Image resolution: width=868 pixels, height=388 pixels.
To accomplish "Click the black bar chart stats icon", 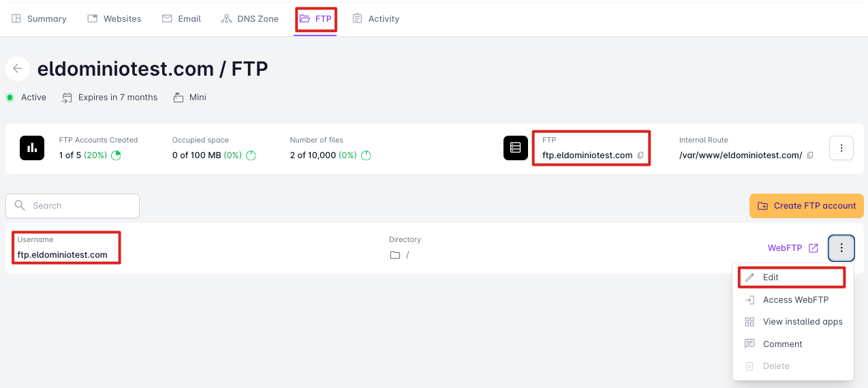I will point(32,148).
